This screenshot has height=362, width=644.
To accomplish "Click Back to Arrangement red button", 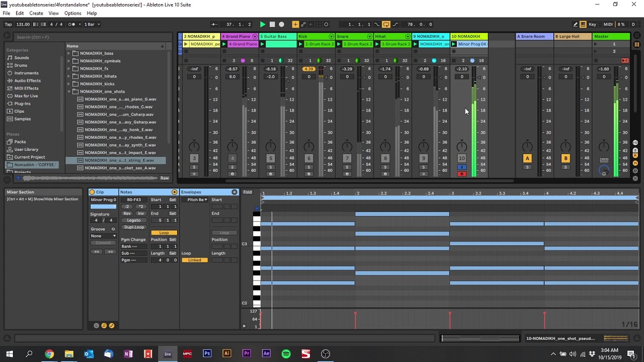I will click(625, 60).
